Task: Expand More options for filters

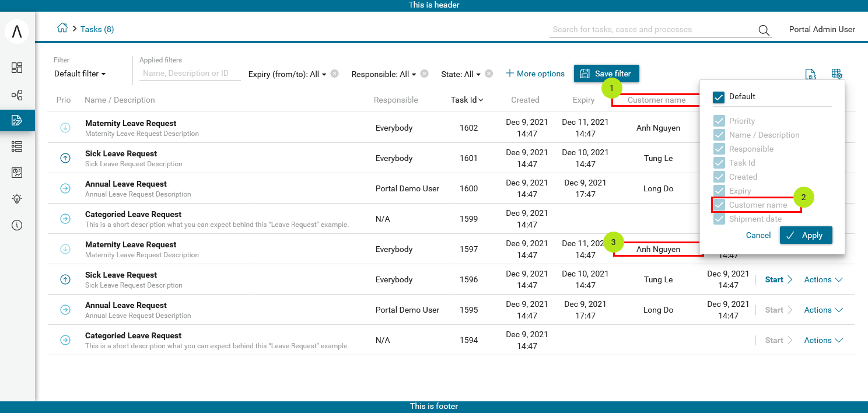Action: click(535, 73)
